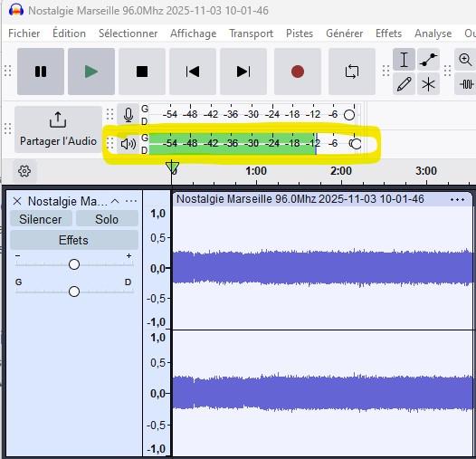Screen dimensions: 476x459
Task: Open the Fichier menu
Action: [24, 33]
